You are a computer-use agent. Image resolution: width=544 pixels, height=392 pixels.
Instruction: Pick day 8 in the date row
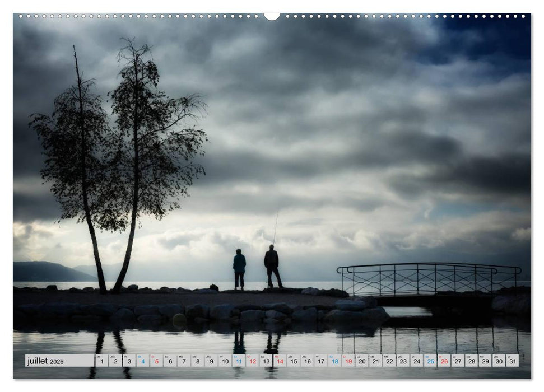tap(197, 361)
